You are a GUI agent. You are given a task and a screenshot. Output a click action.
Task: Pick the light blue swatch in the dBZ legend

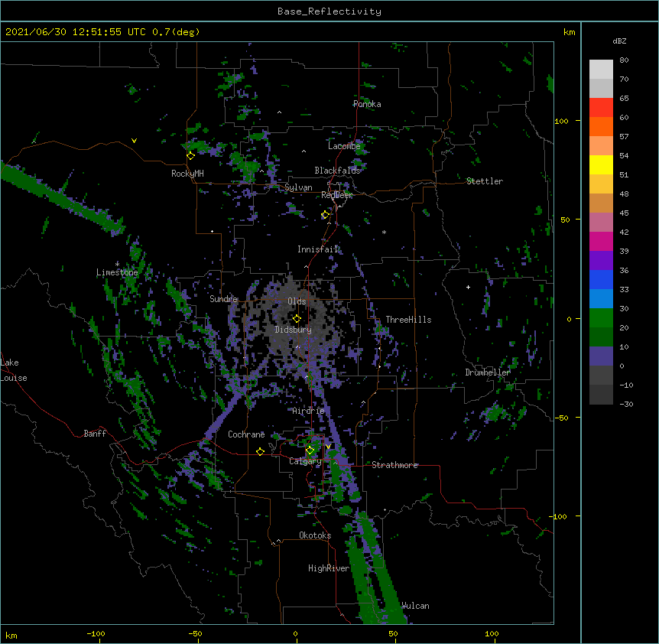[x=601, y=299]
